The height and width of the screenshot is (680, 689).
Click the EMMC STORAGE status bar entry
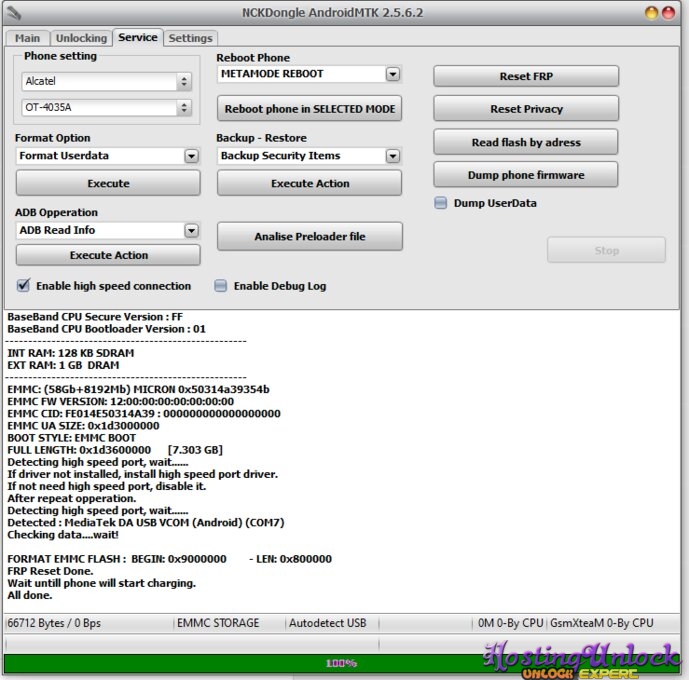[x=218, y=623]
